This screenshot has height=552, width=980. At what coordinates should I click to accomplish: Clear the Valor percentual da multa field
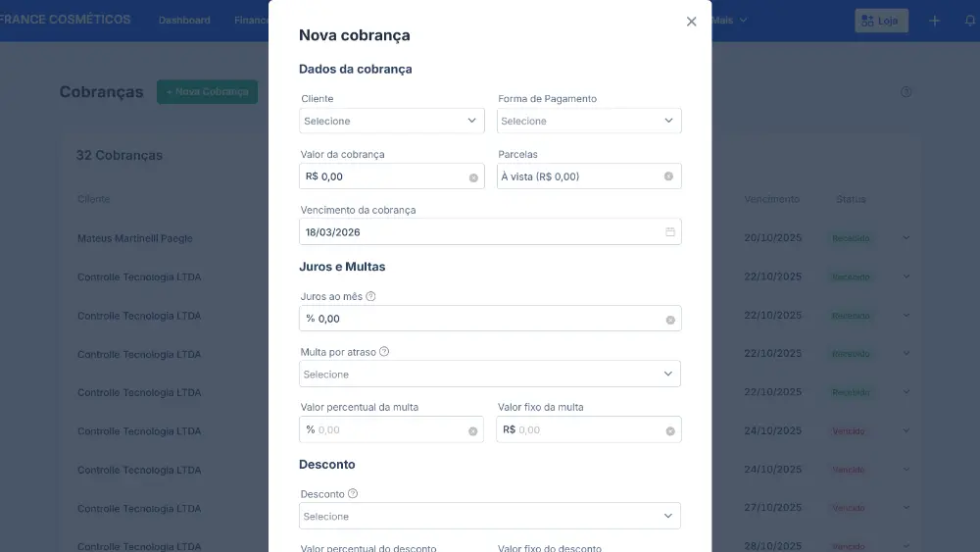tap(472, 431)
